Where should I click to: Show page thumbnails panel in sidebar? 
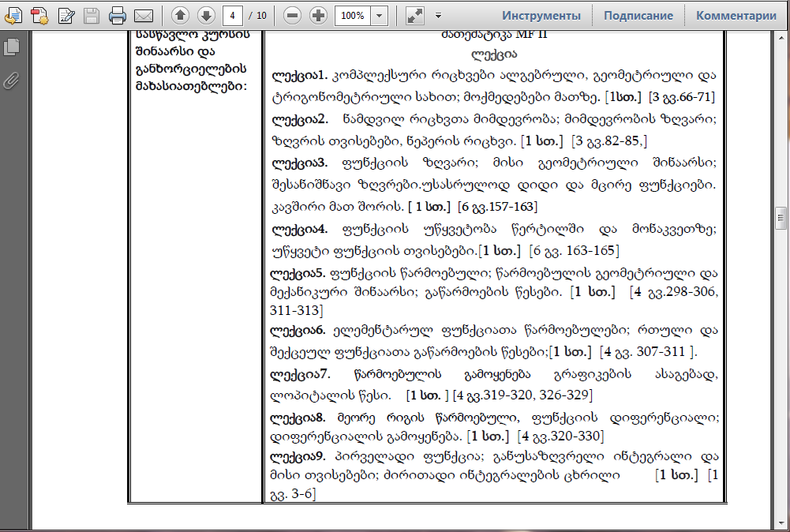pos(11,47)
